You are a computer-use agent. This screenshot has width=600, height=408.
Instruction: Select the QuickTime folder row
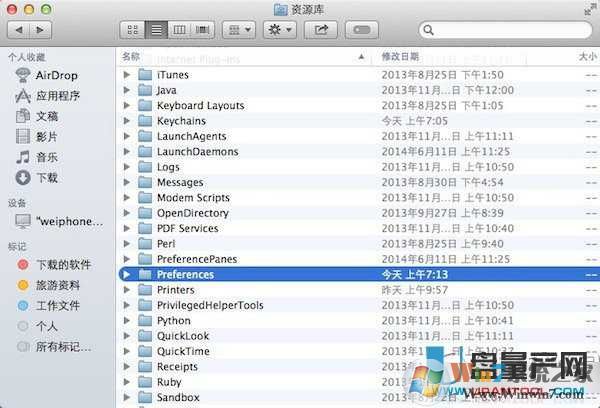click(358, 351)
